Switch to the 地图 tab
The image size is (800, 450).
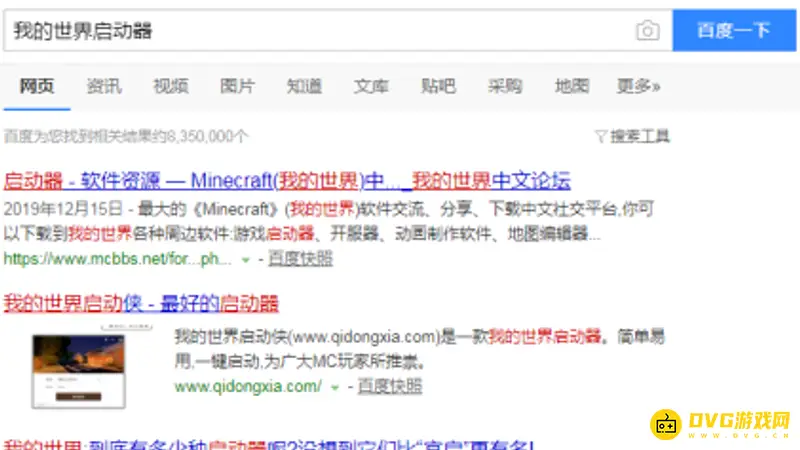pyautogui.click(x=572, y=86)
